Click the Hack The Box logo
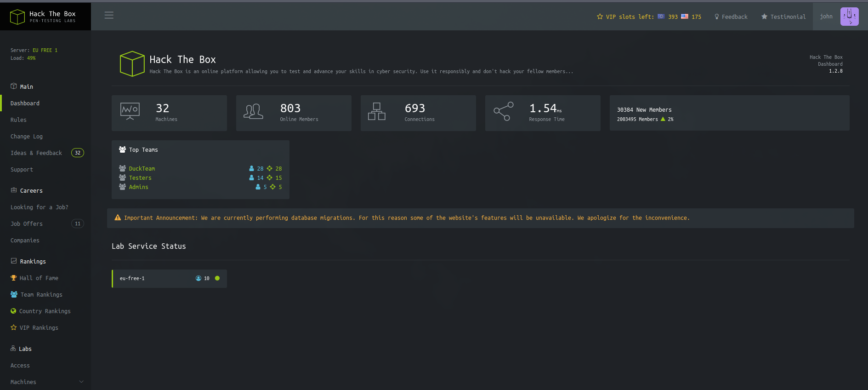Viewport: 868px width, 390px height. pos(44,17)
